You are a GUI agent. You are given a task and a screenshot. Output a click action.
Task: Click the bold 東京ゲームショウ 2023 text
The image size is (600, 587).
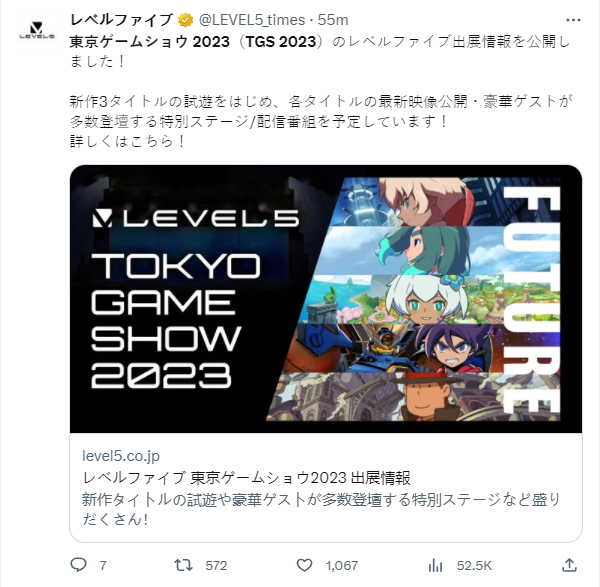coord(150,42)
